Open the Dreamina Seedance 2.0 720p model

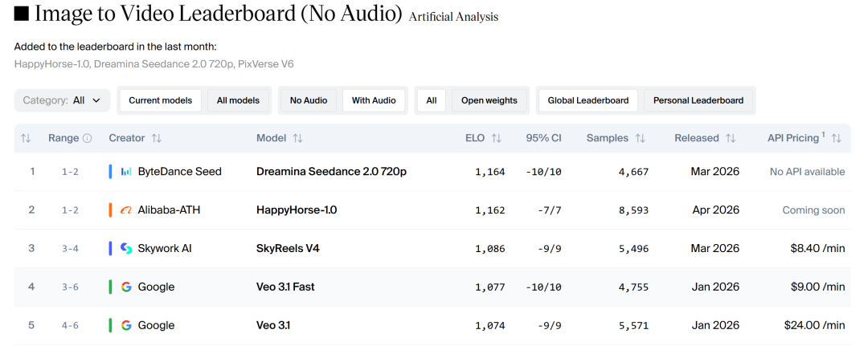click(x=331, y=172)
